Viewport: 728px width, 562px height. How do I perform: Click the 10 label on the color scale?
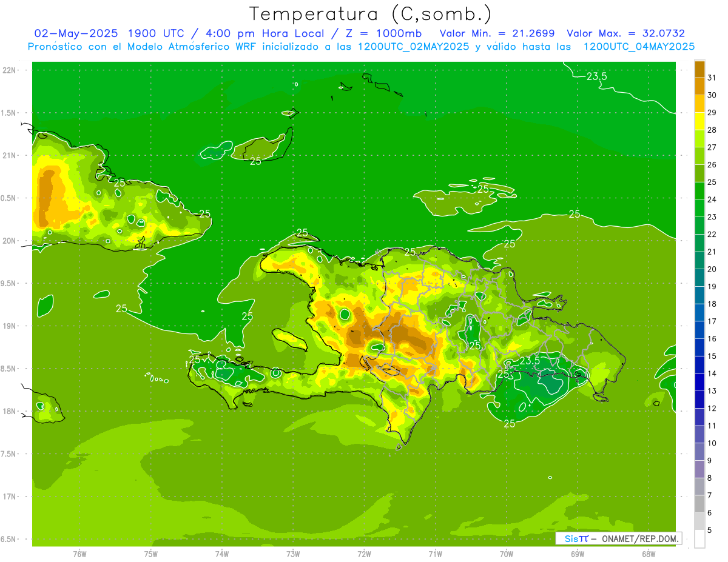(x=712, y=443)
